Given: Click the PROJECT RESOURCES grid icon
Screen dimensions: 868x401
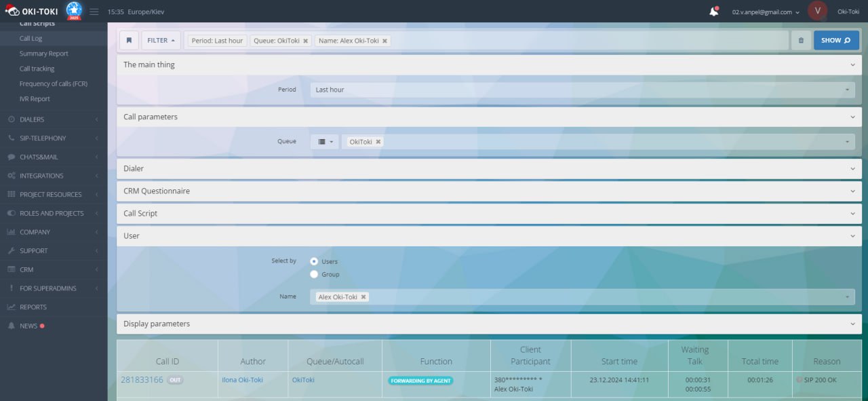Looking at the screenshot, I should (12, 195).
